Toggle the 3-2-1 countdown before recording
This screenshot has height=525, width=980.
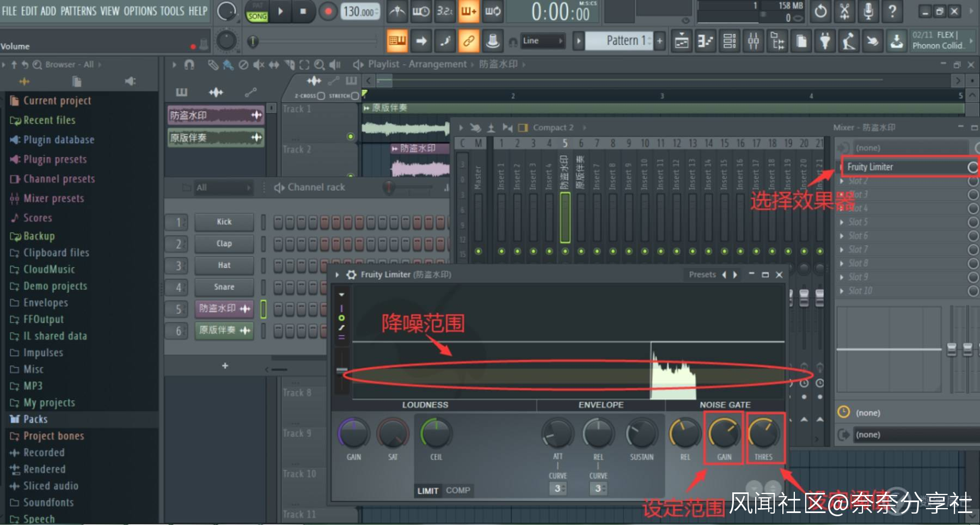pyautogui.click(x=444, y=11)
